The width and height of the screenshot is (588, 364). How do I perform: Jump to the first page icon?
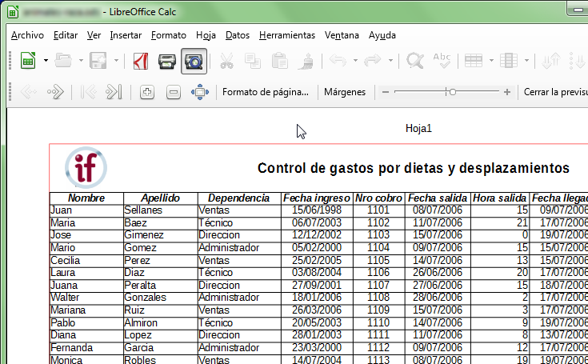(x=89, y=92)
